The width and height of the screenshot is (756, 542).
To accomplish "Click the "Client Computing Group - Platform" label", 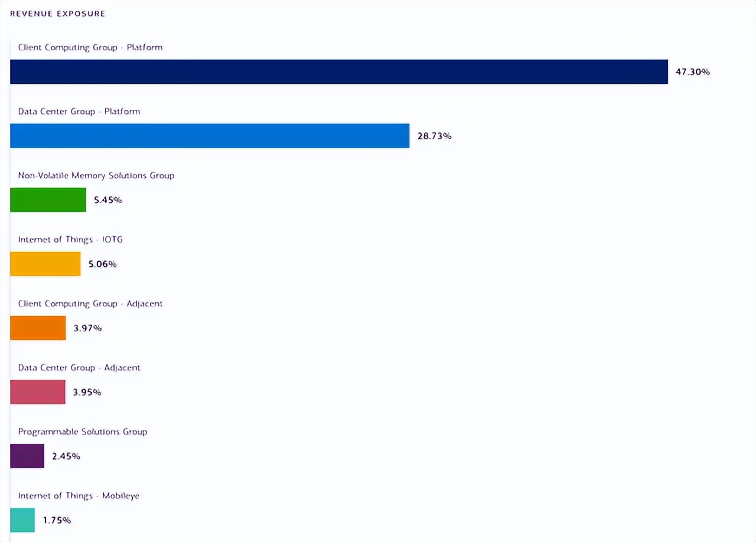I will 90,47.
